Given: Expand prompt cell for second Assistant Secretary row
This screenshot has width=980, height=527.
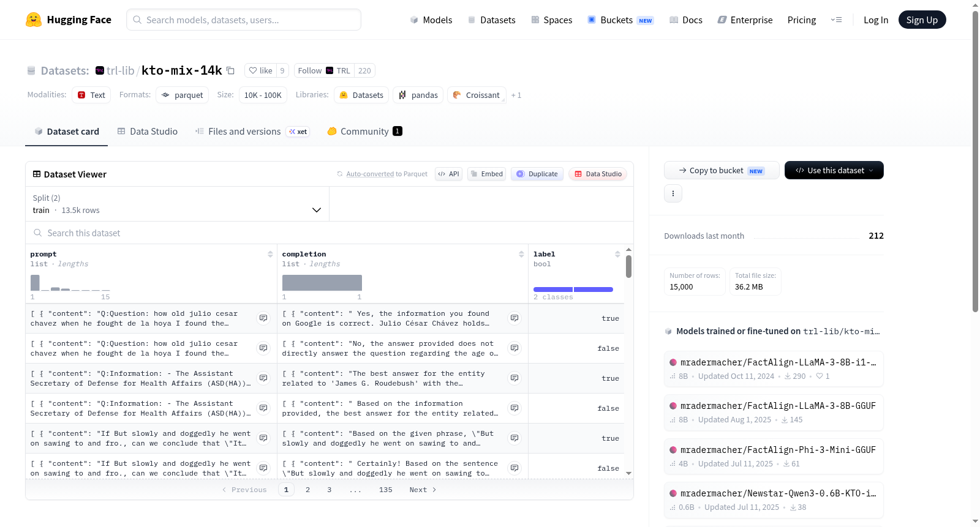Looking at the screenshot, I should 263,408.
